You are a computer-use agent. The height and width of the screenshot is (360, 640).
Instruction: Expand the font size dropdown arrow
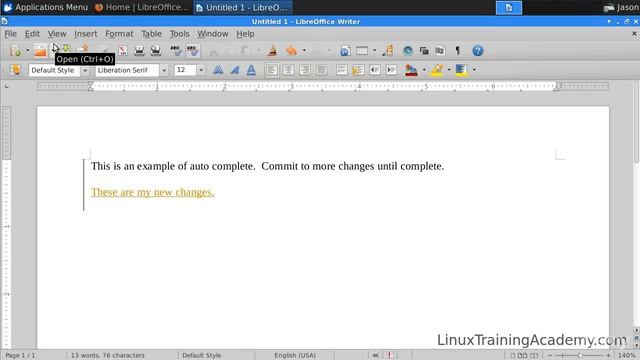(201, 70)
